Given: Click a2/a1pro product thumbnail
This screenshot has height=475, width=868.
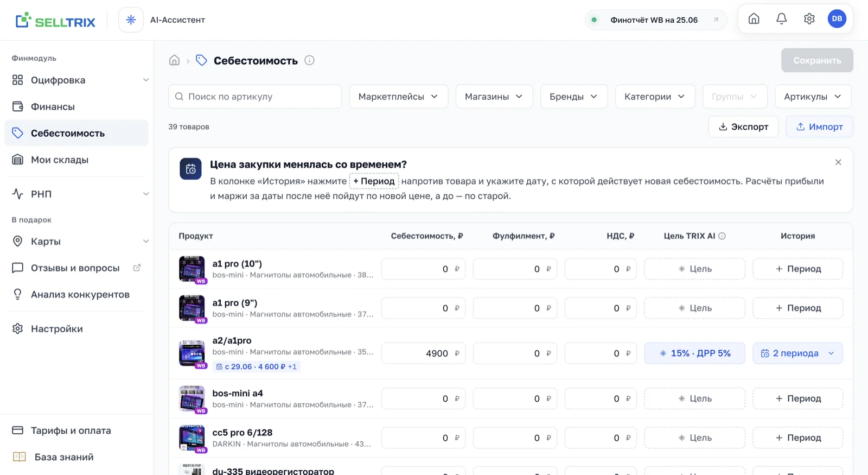Looking at the screenshot, I should [192, 353].
